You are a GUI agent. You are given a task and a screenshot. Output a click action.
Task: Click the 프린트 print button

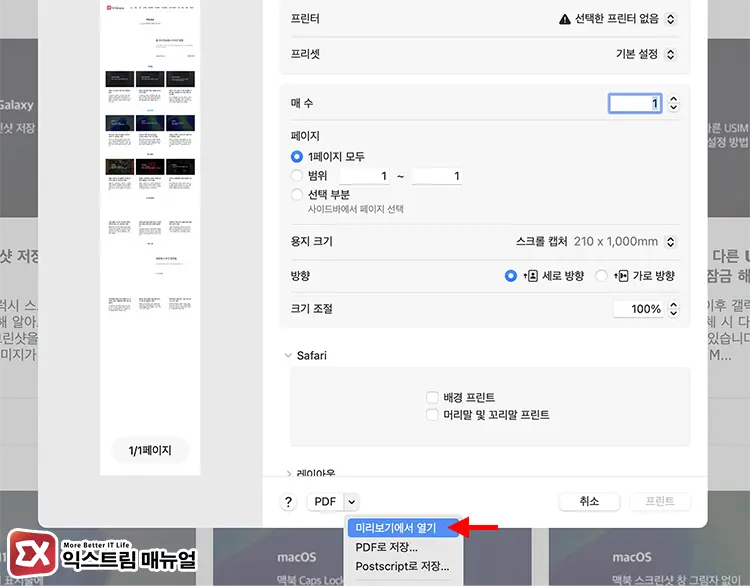click(660, 501)
